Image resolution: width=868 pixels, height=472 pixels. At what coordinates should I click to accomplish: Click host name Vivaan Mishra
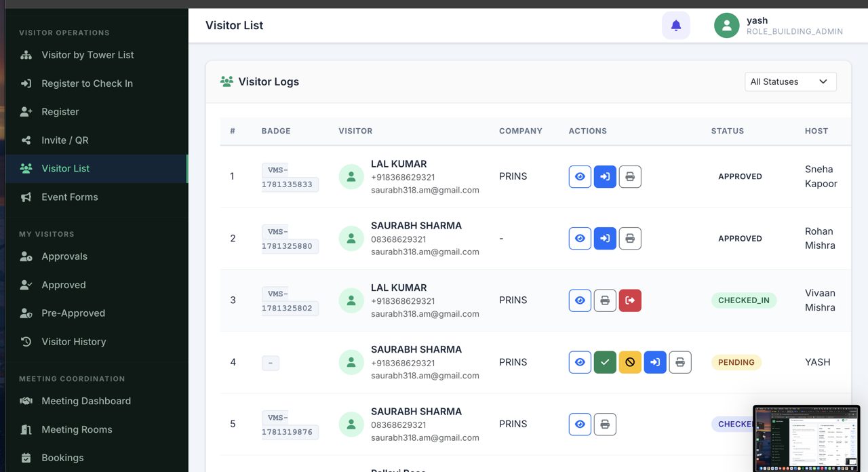(x=821, y=300)
